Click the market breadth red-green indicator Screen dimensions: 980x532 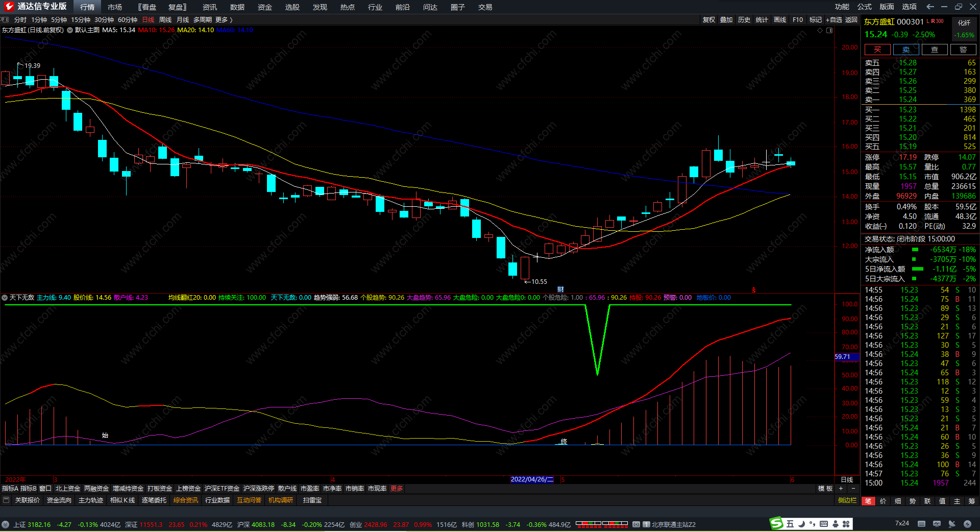(x=602, y=524)
